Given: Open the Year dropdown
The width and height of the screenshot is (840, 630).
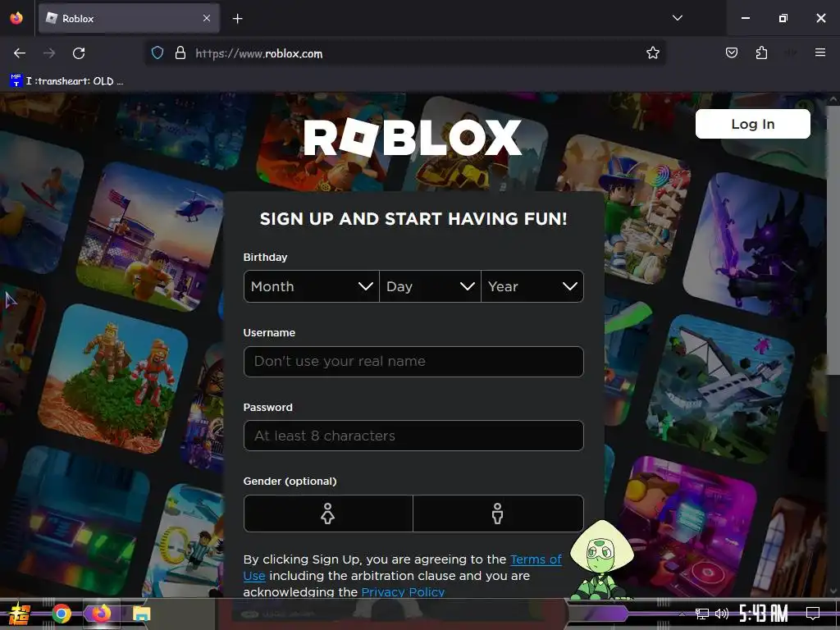Looking at the screenshot, I should 532,286.
